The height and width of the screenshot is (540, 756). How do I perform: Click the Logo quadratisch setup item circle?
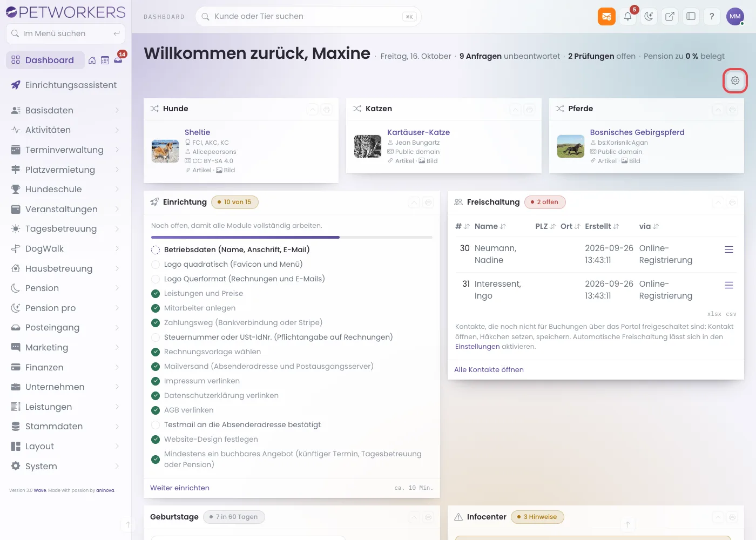[x=156, y=265]
